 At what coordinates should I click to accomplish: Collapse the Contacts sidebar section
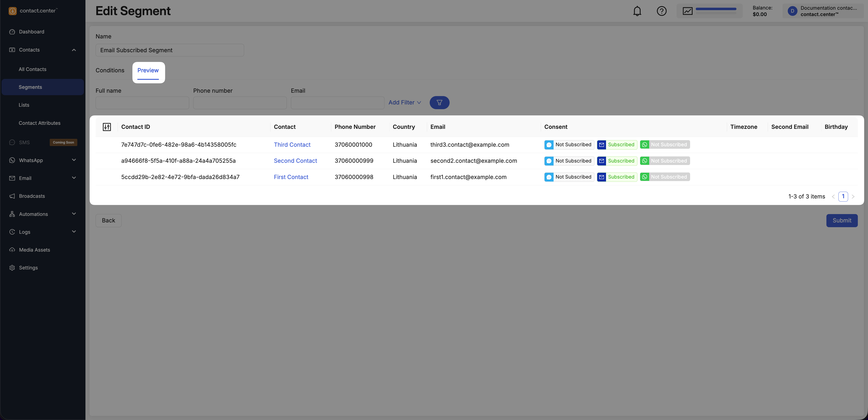click(x=74, y=50)
